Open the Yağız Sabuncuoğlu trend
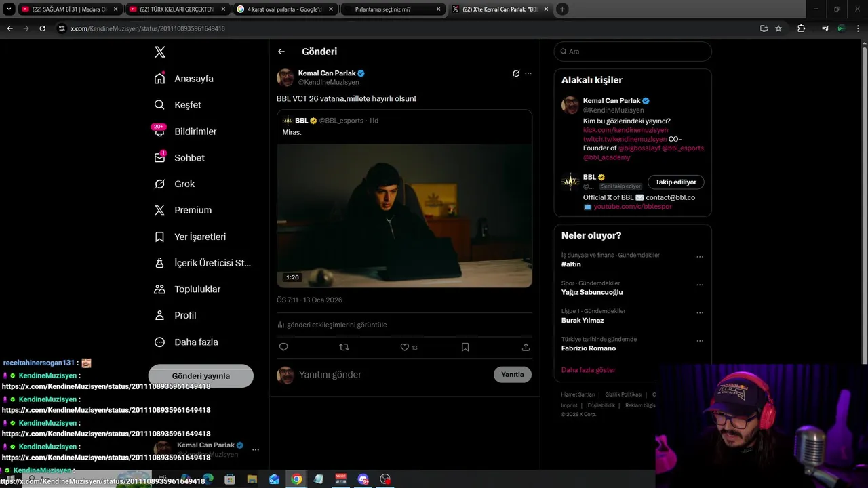The height and width of the screenshot is (488, 868). [592, 292]
